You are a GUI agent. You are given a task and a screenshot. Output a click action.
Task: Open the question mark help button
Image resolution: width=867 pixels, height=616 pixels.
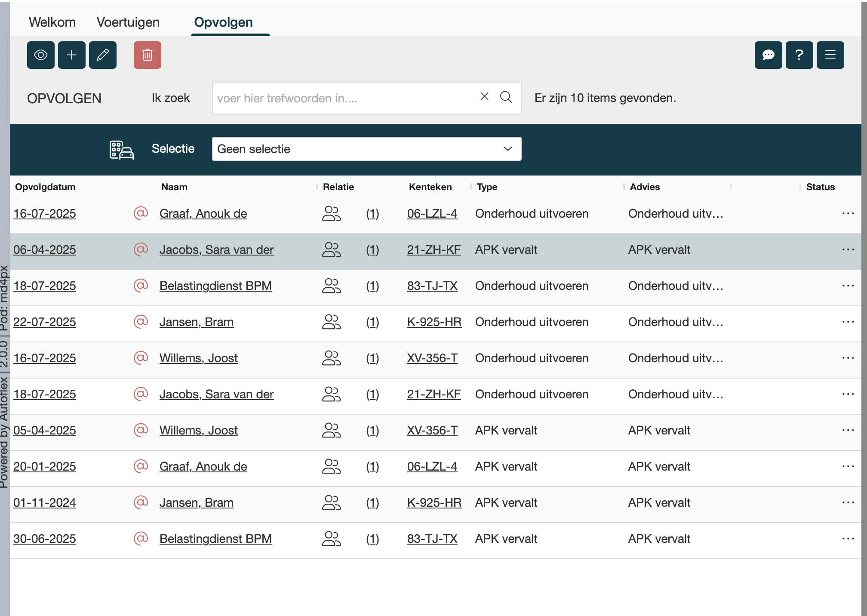pos(799,55)
